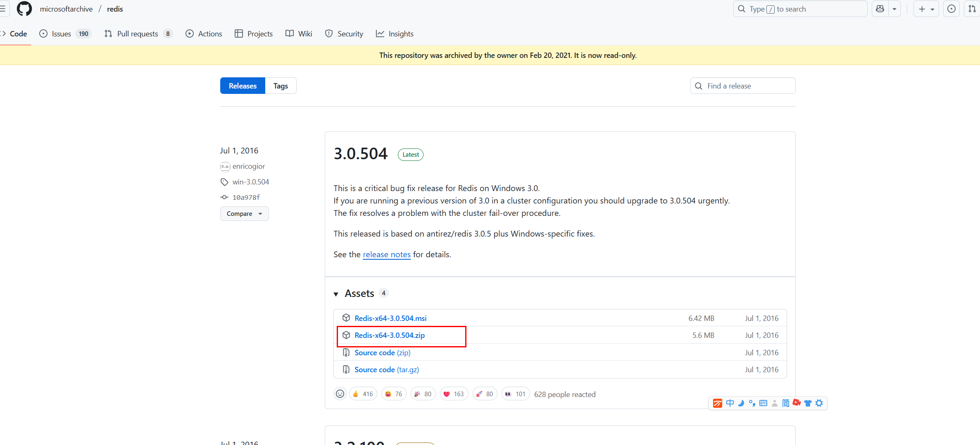Open the hamburger navigation menu
This screenshot has height=445, width=980.
2,9
